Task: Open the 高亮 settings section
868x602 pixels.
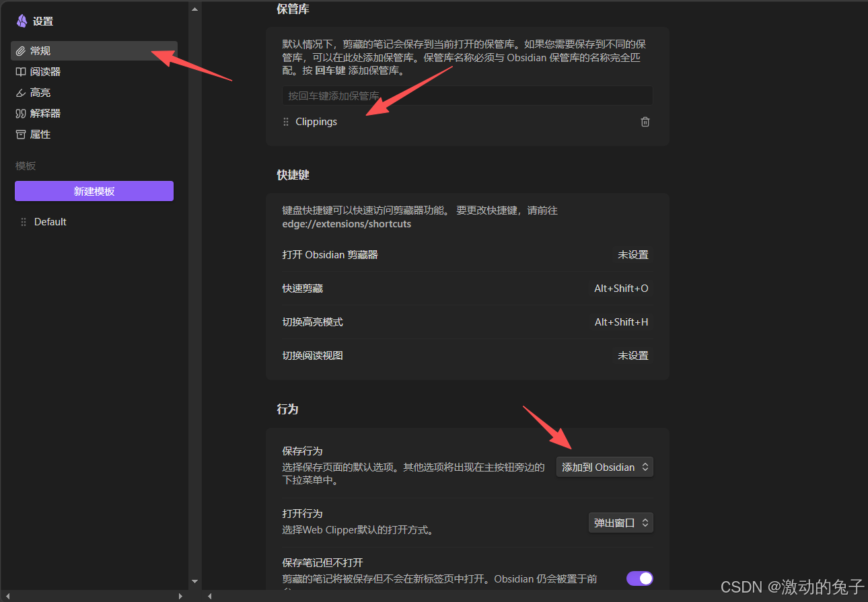Action: [x=94, y=92]
